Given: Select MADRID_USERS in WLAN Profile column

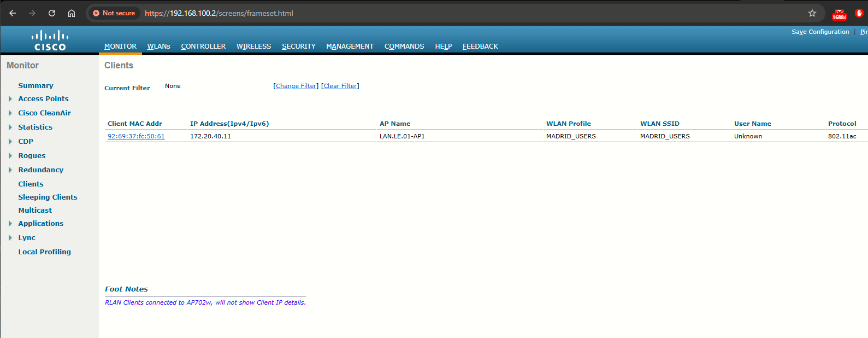Looking at the screenshot, I should tap(571, 136).
